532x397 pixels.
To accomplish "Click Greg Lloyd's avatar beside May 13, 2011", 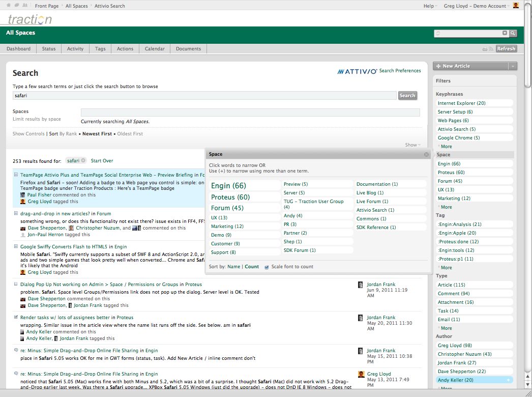I will 361,374.
